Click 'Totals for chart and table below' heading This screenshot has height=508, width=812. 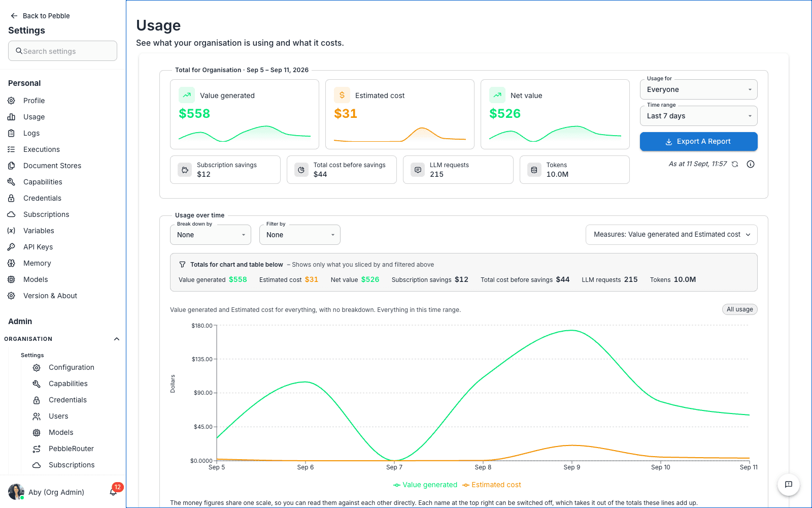(x=236, y=265)
